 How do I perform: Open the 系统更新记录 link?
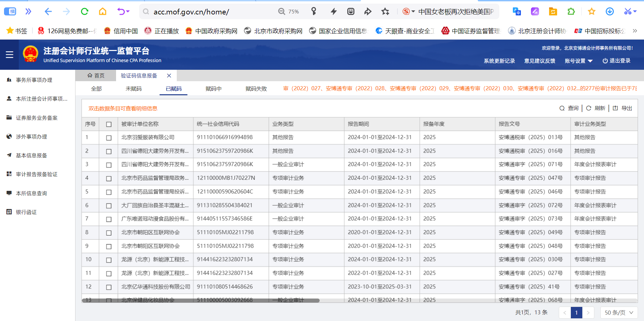[499, 61]
